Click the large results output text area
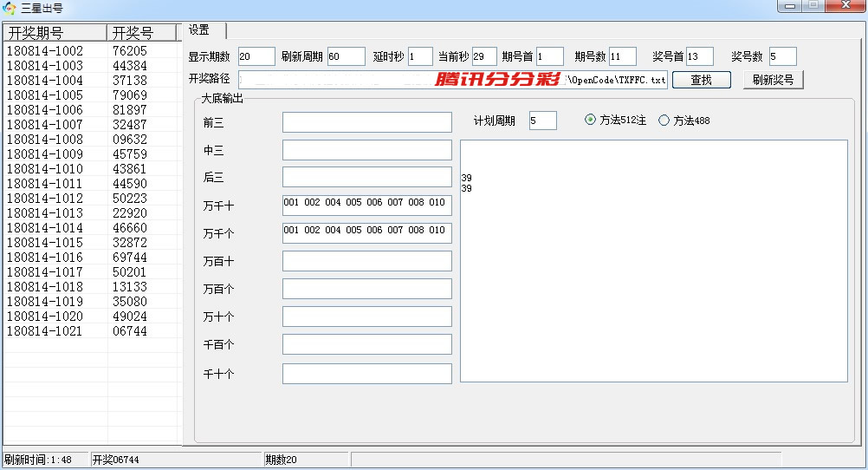Image resolution: width=868 pixels, height=470 pixels. (653, 277)
